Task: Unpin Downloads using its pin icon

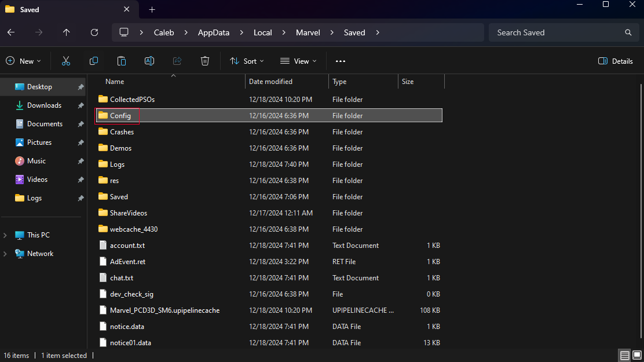Action: [80, 105]
